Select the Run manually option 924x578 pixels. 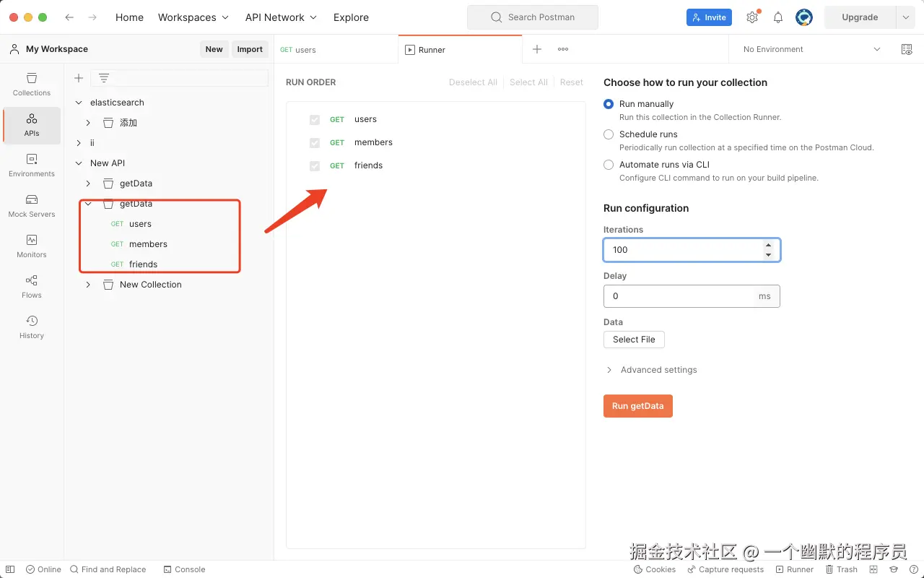[609, 104]
